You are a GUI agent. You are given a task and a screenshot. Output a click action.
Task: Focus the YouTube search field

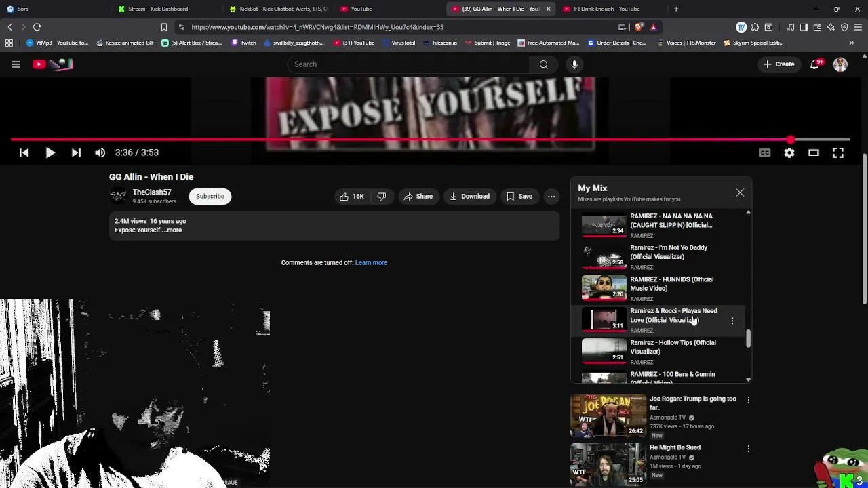pos(408,64)
